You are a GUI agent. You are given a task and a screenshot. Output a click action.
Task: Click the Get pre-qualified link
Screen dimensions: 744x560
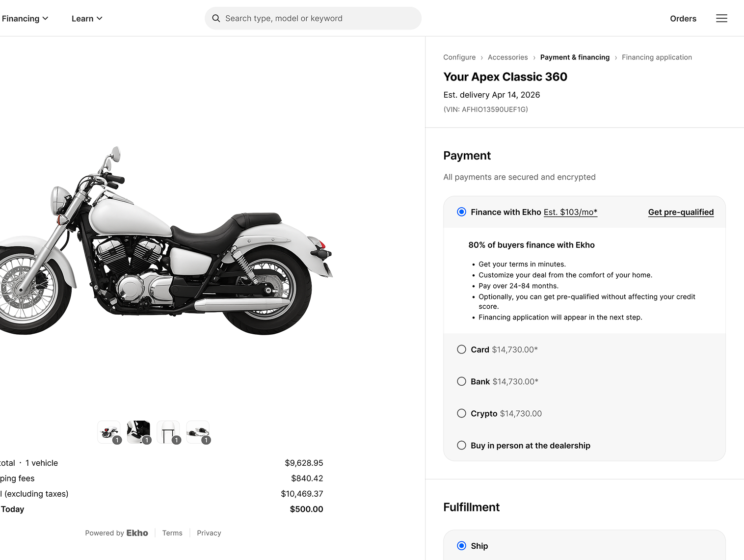click(x=681, y=212)
